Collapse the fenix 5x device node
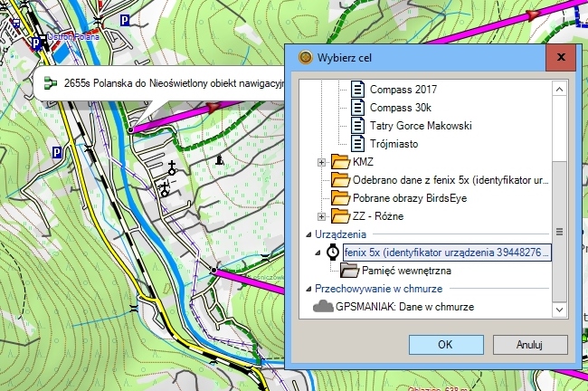Screen dimensions: 588x391 tap(317, 253)
